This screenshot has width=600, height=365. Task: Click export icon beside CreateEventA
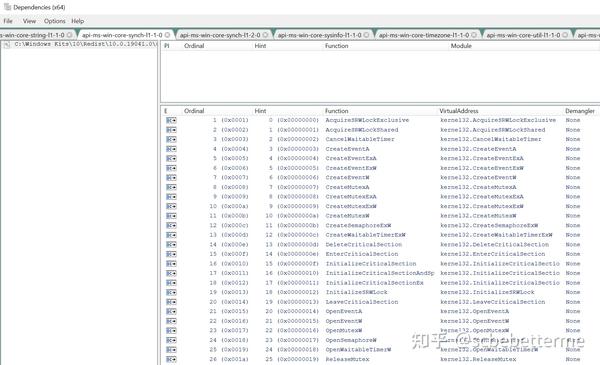(x=171, y=149)
